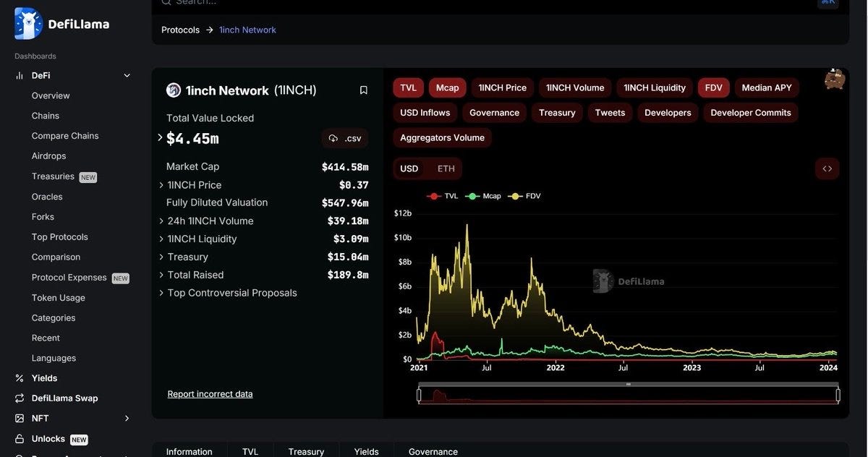Expand the Total Value Locked breakdown
This screenshot has height=457, width=868.
click(x=161, y=137)
